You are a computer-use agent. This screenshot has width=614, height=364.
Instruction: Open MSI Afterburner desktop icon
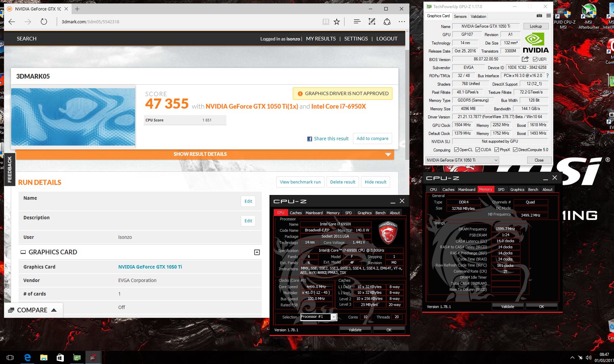(x=588, y=17)
